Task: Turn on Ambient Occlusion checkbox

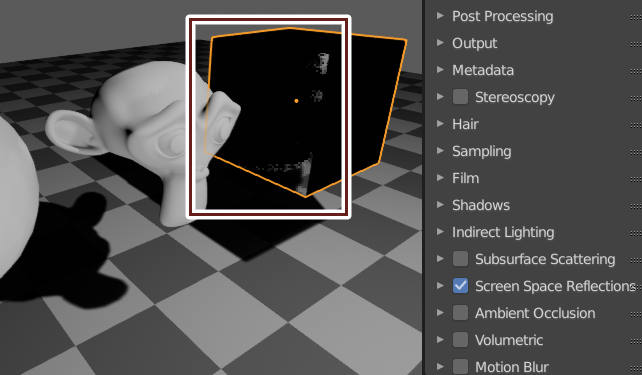Action: click(x=460, y=313)
